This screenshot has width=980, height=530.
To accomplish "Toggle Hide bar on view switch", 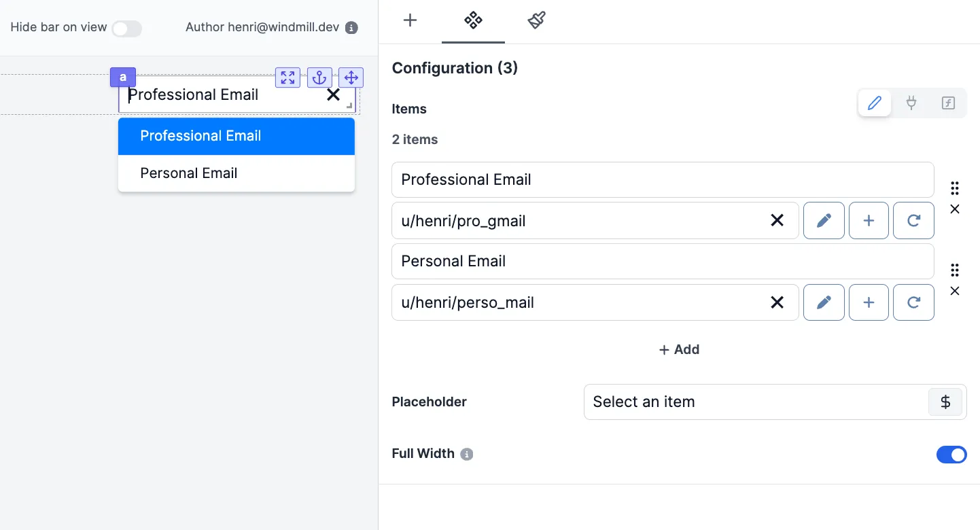I will [x=126, y=28].
